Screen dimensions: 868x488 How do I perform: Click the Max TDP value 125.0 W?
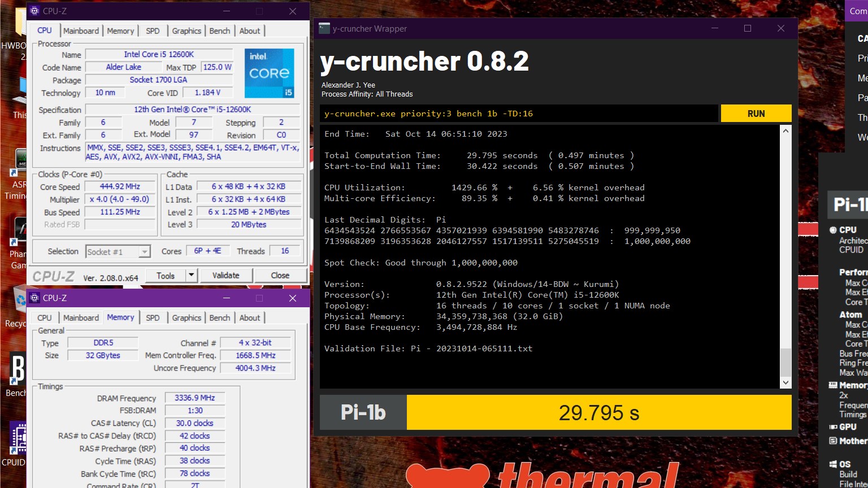click(x=217, y=67)
